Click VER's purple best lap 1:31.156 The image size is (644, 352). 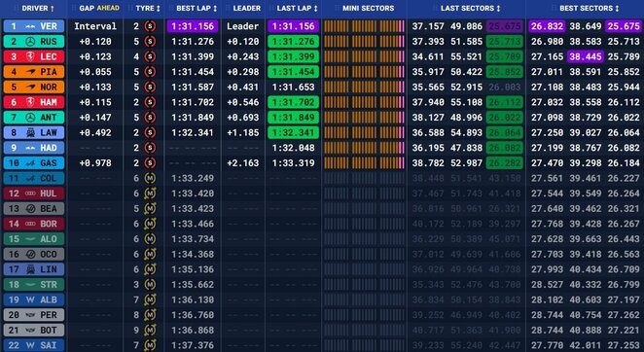coord(193,26)
